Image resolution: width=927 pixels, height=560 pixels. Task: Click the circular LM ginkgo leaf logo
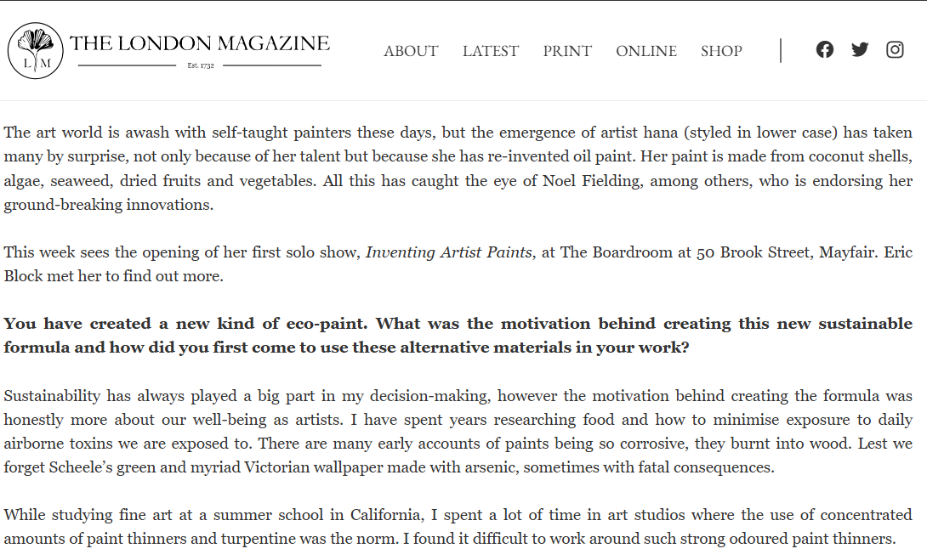(36, 51)
